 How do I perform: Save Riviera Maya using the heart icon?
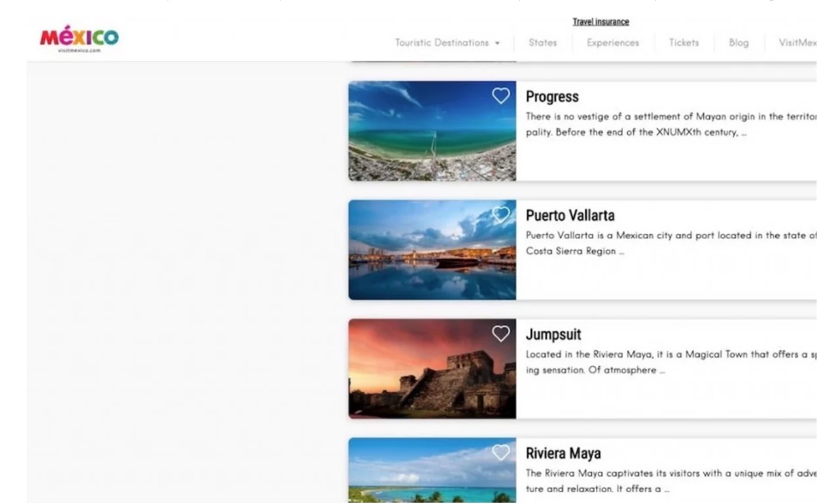[x=501, y=452]
